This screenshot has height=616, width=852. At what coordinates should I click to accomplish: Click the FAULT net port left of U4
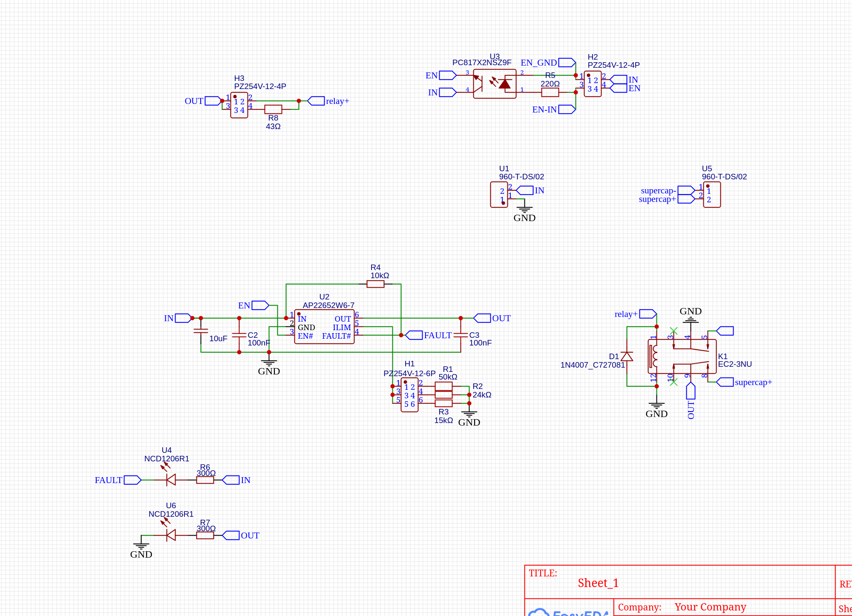(x=132, y=480)
